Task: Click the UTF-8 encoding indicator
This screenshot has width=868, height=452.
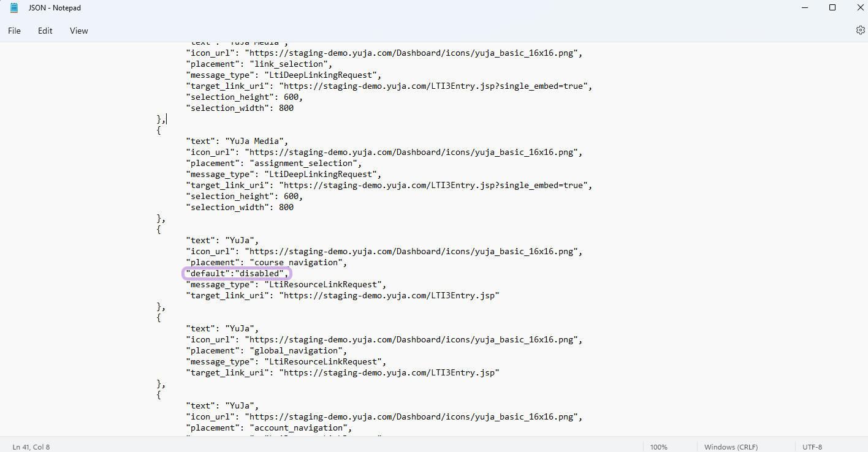Action: click(812, 447)
